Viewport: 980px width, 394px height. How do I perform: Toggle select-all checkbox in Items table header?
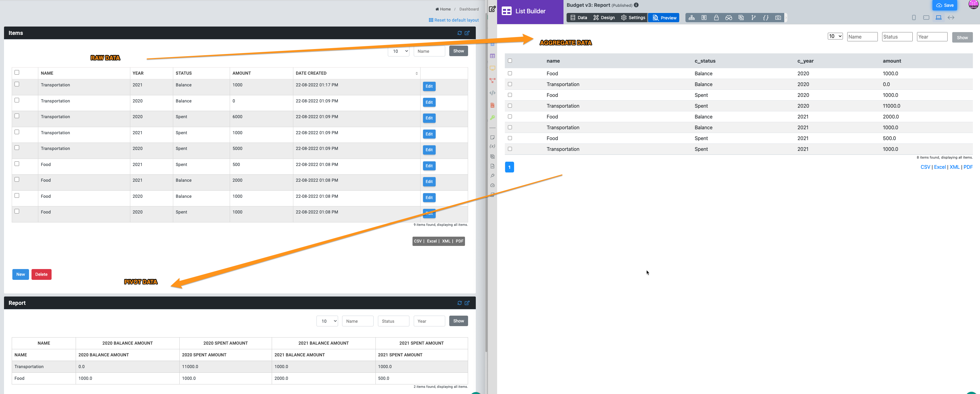tap(17, 73)
